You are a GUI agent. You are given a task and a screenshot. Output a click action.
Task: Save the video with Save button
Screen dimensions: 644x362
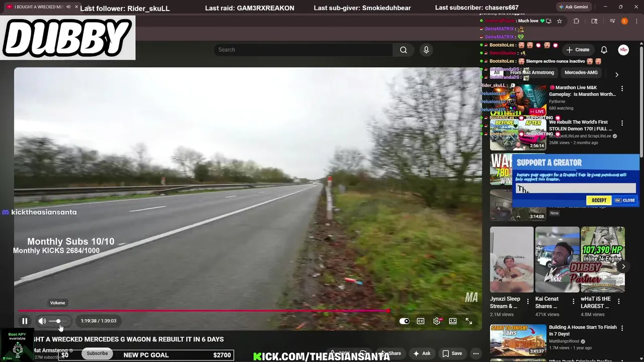(x=452, y=353)
